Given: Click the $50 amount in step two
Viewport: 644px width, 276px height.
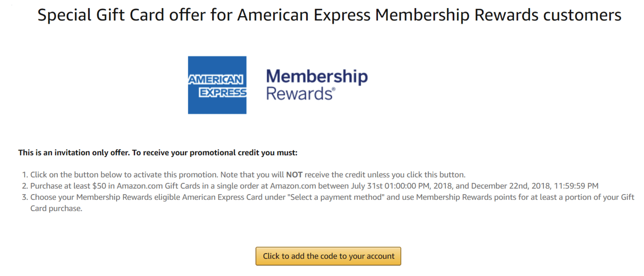Looking at the screenshot, I should pos(99,186).
